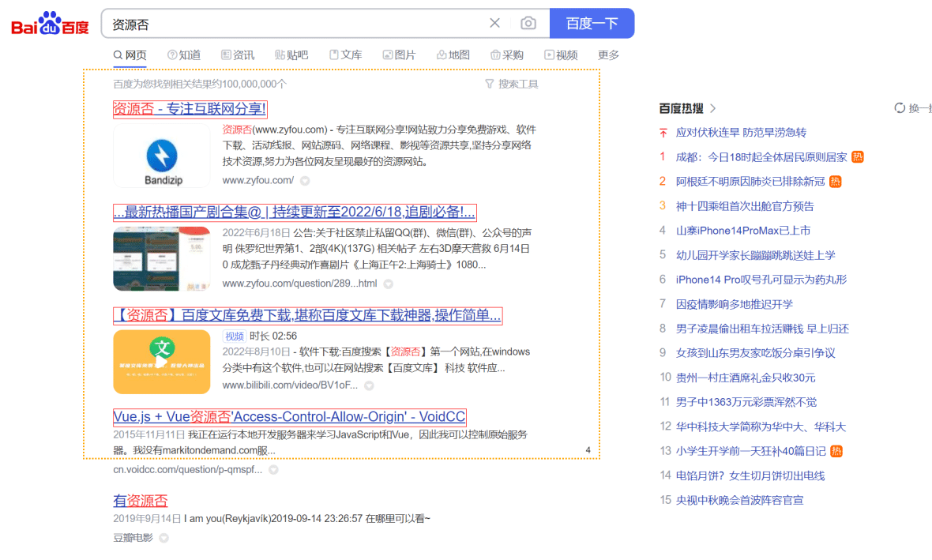Open hot topic 阿根廷不明原因肺炎已排除新冠
The image size is (932, 560).
click(750, 182)
